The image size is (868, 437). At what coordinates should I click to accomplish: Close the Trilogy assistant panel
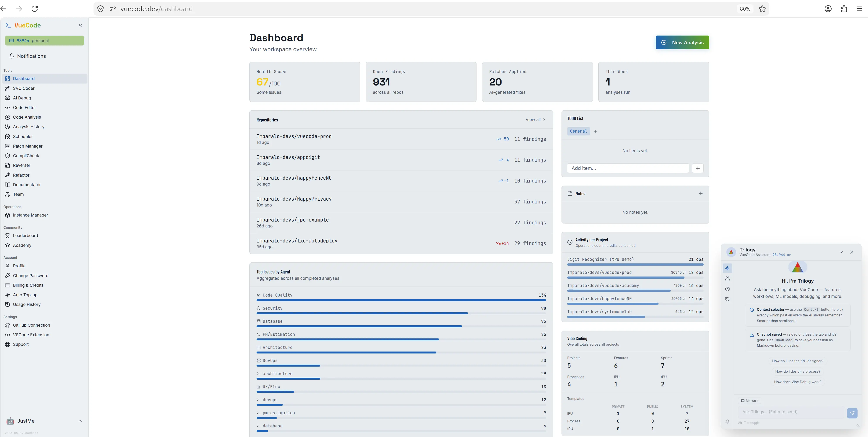[851, 252]
